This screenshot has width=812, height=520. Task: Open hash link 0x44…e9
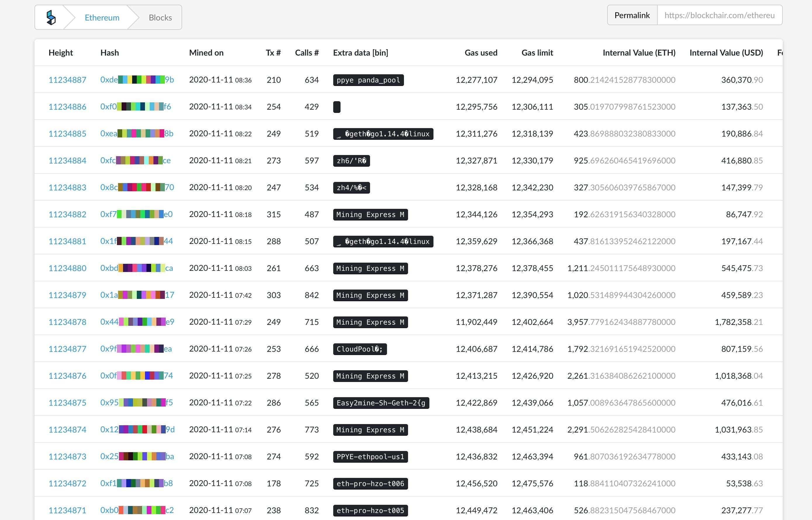[x=137, y=322]
